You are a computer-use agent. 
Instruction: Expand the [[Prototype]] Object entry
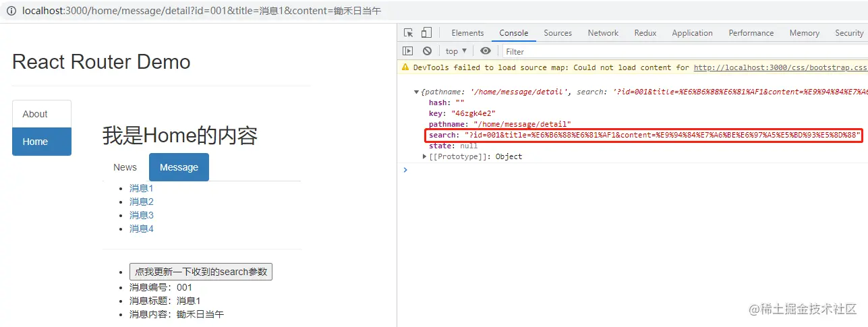click(424, 156)
